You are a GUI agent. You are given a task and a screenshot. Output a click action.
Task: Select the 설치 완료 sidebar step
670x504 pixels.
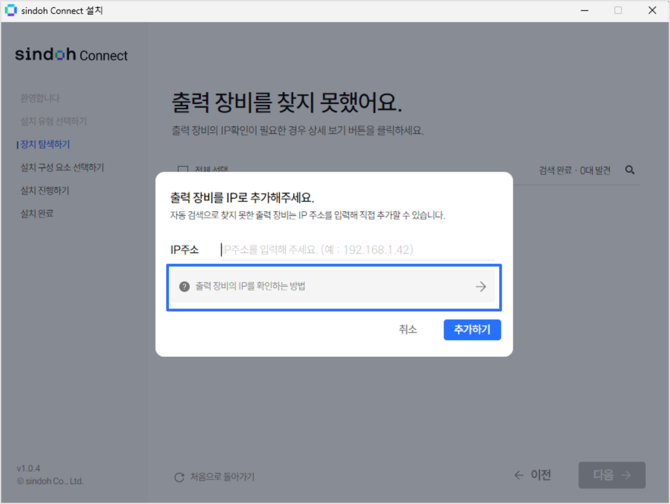coord(37,214)
